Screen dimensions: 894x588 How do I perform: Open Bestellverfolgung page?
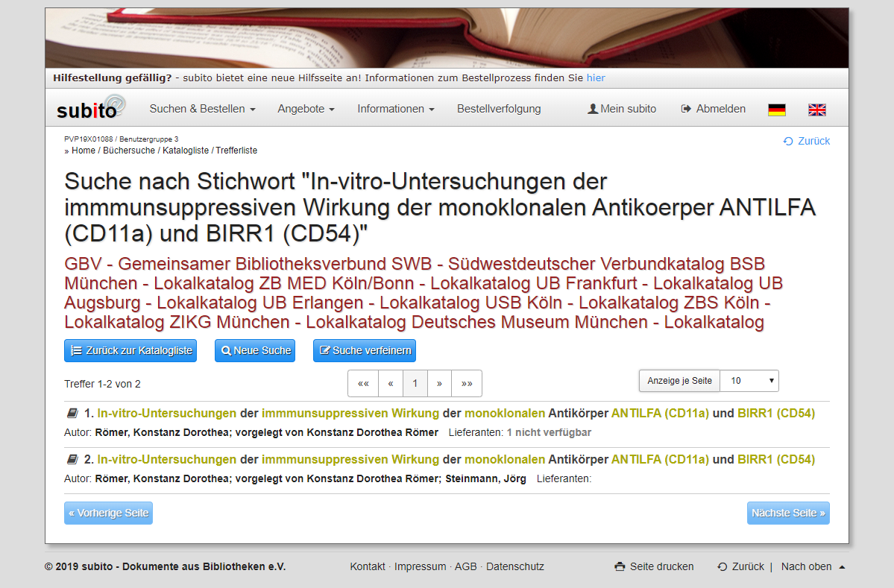click(499, 109)
